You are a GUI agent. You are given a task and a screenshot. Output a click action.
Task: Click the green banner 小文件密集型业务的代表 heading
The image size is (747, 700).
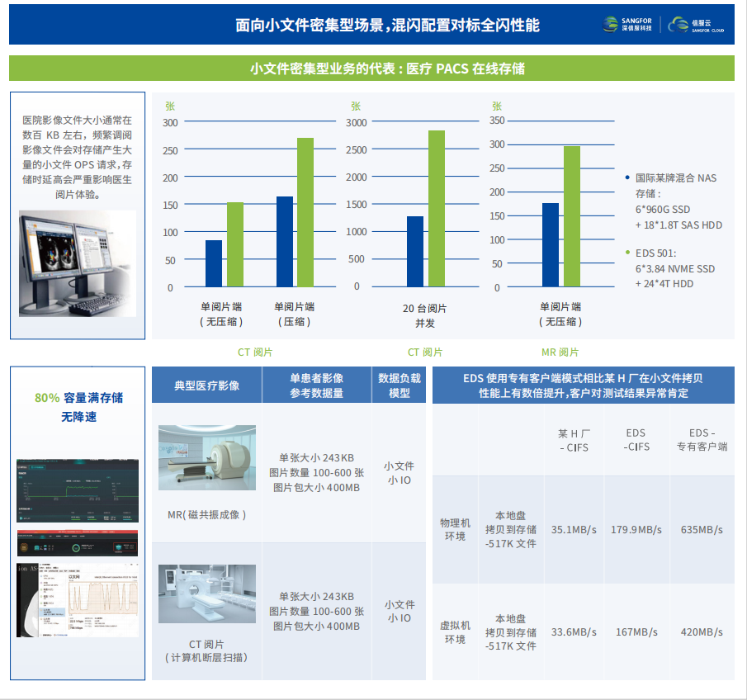(371, 69)
